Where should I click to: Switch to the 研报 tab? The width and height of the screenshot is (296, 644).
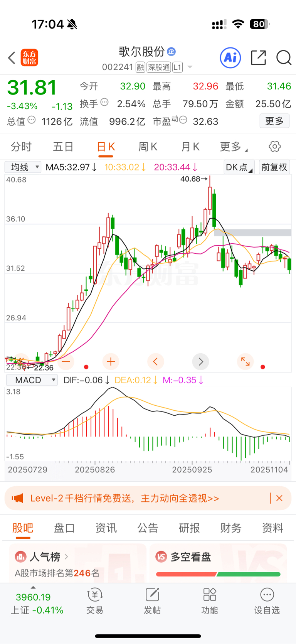click(189, 528)
